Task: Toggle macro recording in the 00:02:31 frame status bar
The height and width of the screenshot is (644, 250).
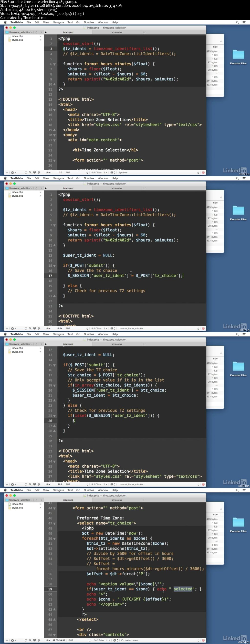Action: click(203, 328)
